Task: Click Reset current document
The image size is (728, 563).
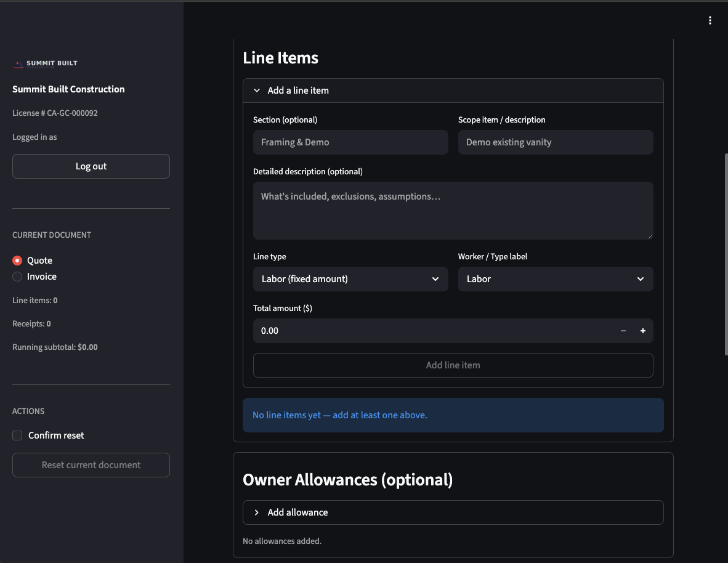Action: coord(91,464)
